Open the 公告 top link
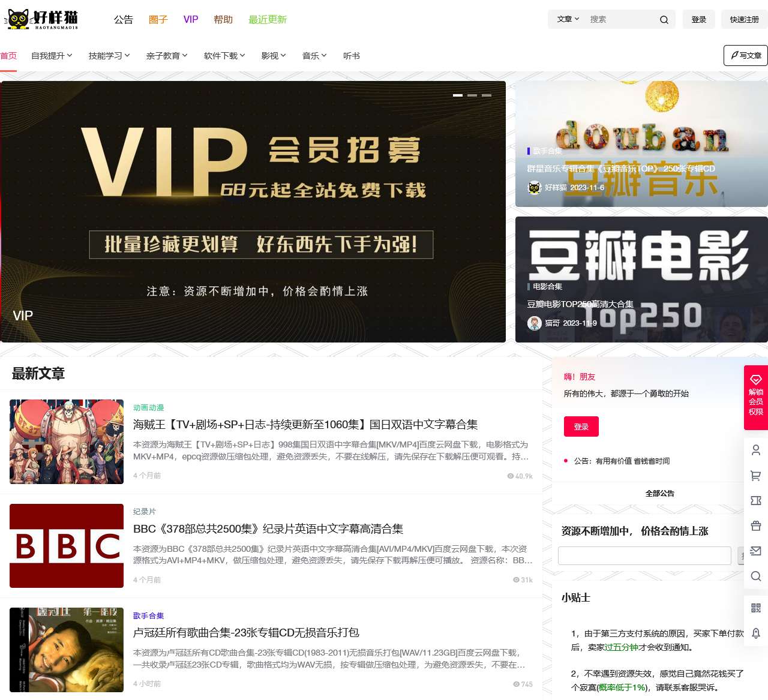Viewport: 768px width, 700px height. tap(124, 19)
